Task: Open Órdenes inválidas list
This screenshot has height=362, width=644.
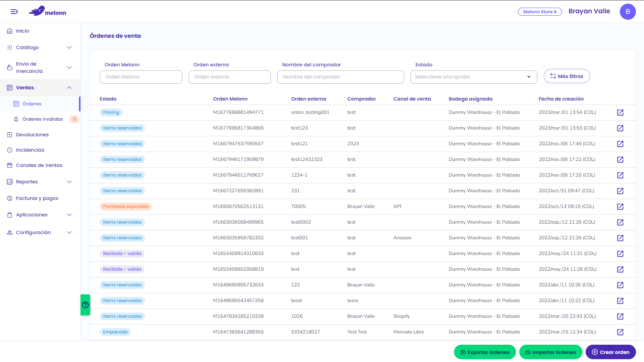Action: [43, 119]
